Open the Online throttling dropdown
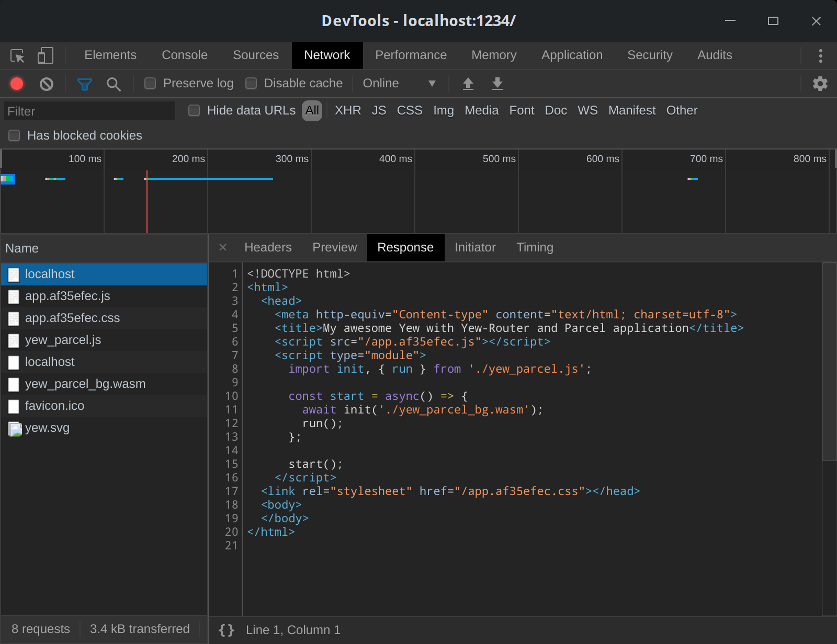 (399, 84)
